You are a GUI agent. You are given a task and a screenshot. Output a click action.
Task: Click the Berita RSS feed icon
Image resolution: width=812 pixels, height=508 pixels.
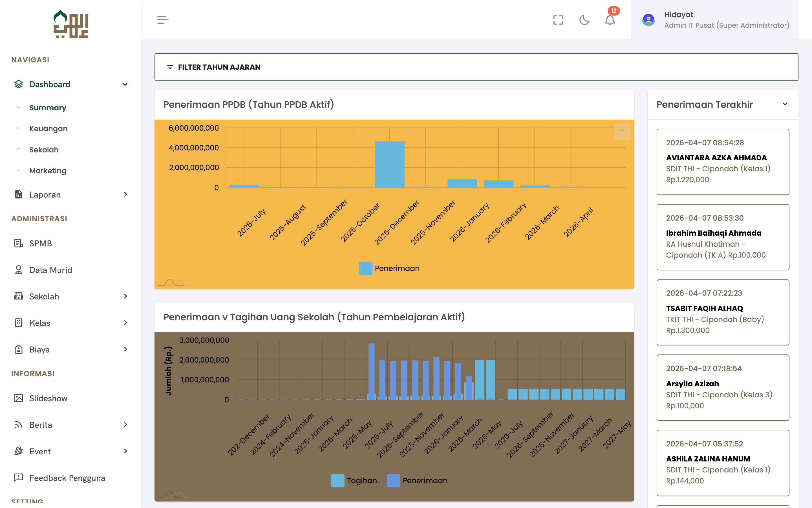pos(19,425)
